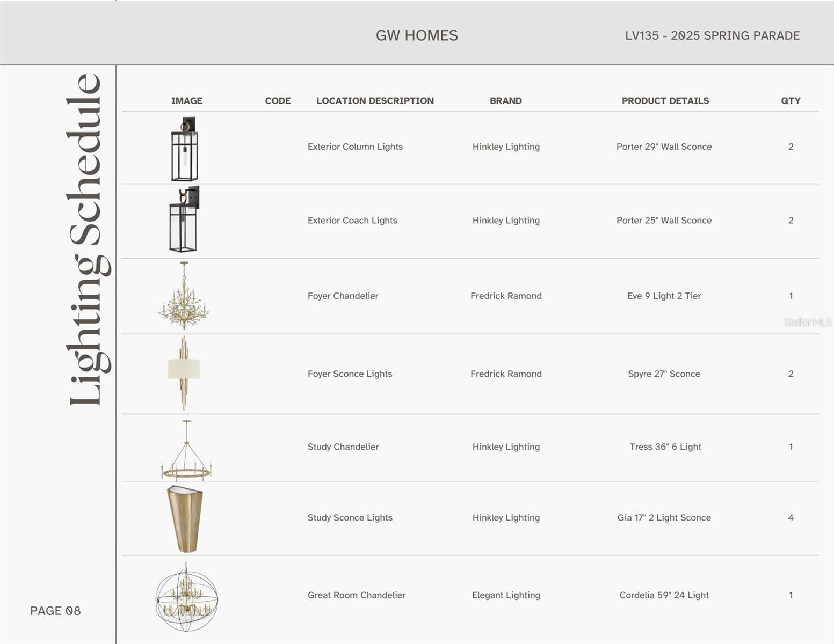Click 'LV135 - 2025 SPRING PARADE' header text
Viewport: 834px width, 644px height.
click(x=712, y=35)
